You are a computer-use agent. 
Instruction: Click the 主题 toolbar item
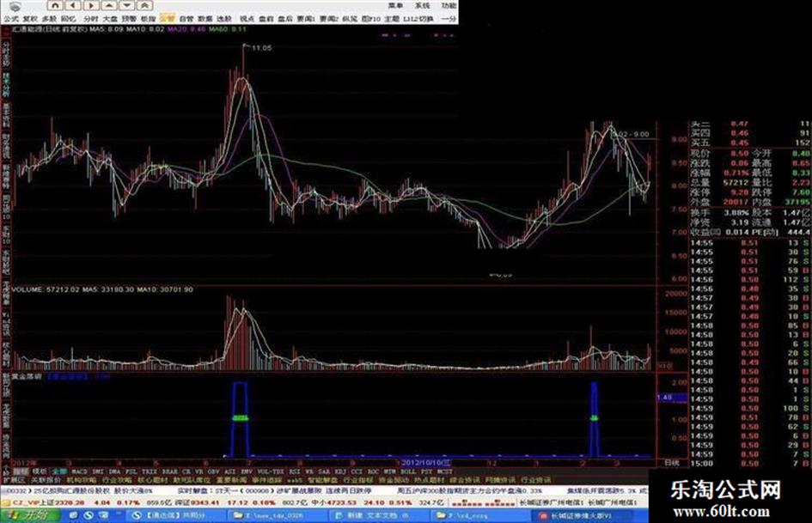tap(392, 19)
